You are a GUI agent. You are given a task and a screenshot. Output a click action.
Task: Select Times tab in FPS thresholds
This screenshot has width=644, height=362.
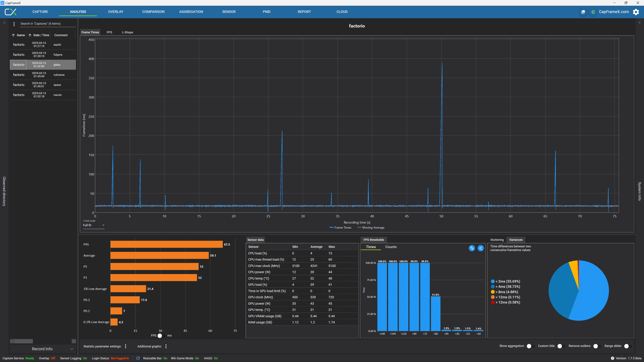click(371, 247)
